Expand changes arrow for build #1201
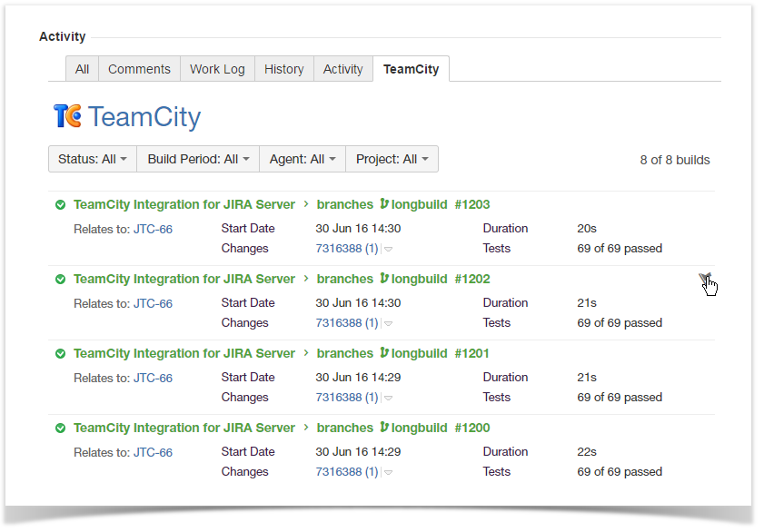The height and width of the screenshot is (532, 764). coord(389,398)
